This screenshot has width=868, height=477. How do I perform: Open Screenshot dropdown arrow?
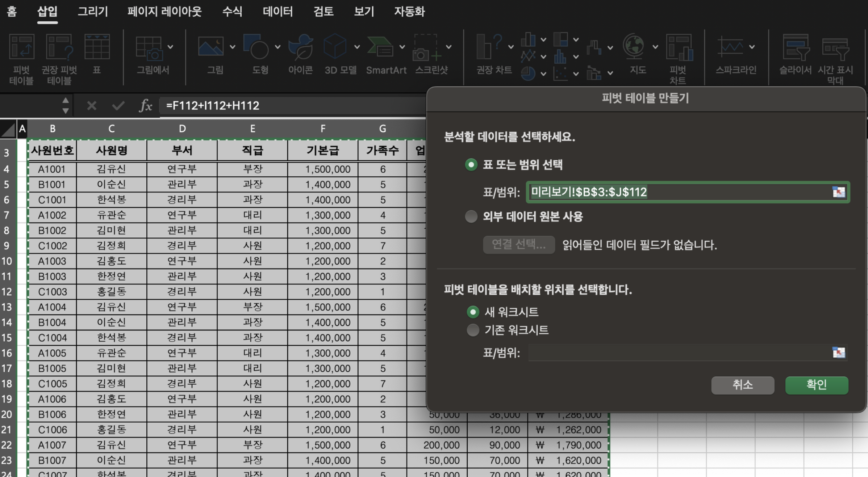point(448,47)
